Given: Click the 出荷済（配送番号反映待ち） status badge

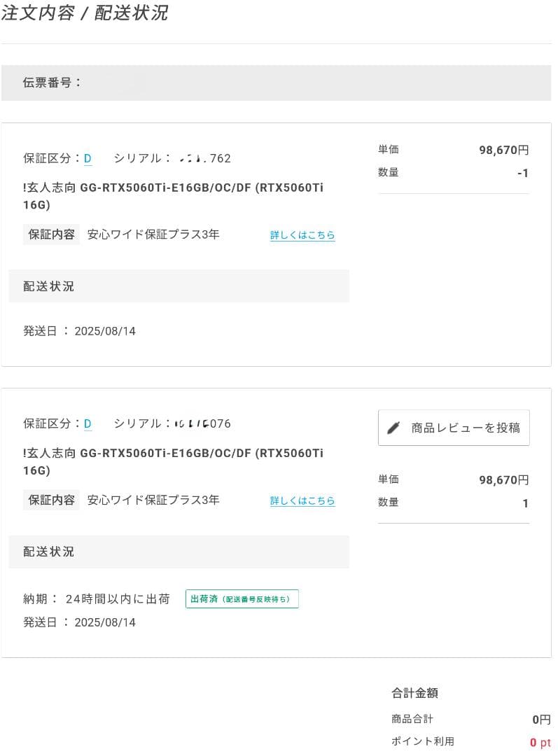Looking at the screenshot, I should (242, 598).
